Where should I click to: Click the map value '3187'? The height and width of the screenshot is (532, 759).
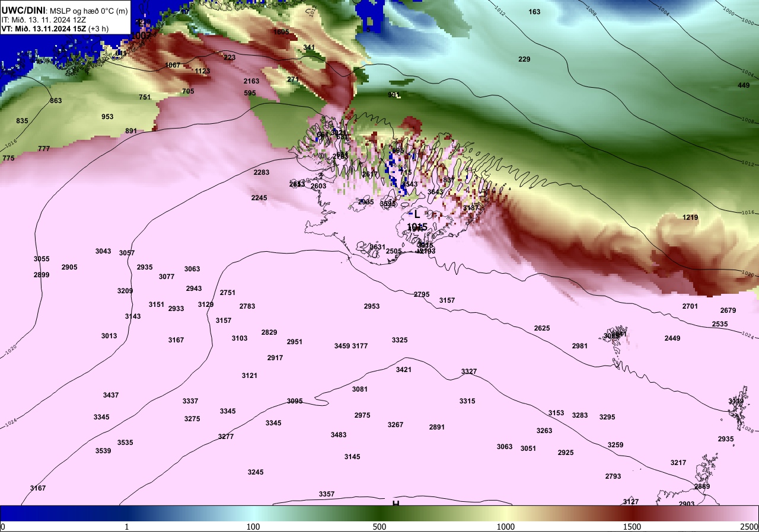point(471,208)
